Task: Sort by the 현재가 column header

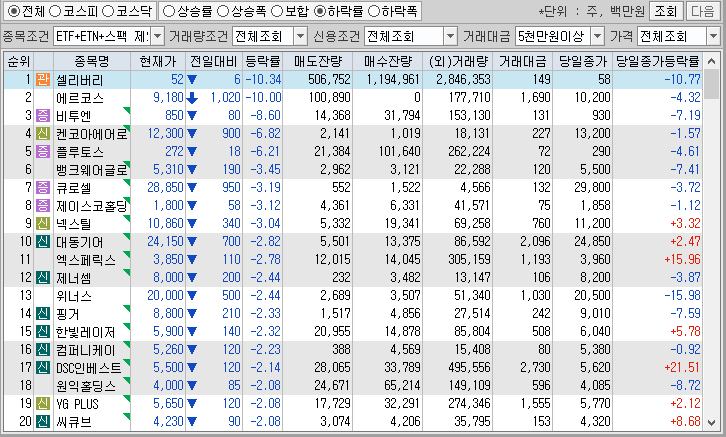Action: pos(158,61)
